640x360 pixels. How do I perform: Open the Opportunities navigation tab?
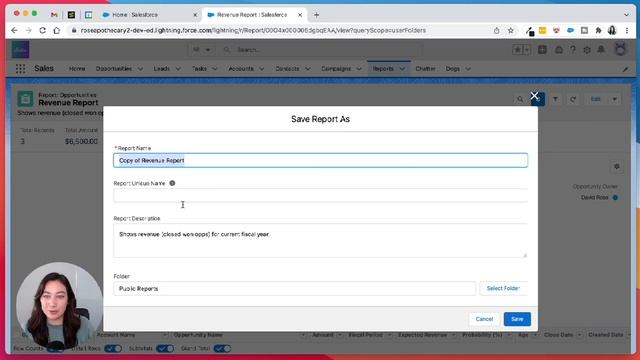tap(113, 69)
